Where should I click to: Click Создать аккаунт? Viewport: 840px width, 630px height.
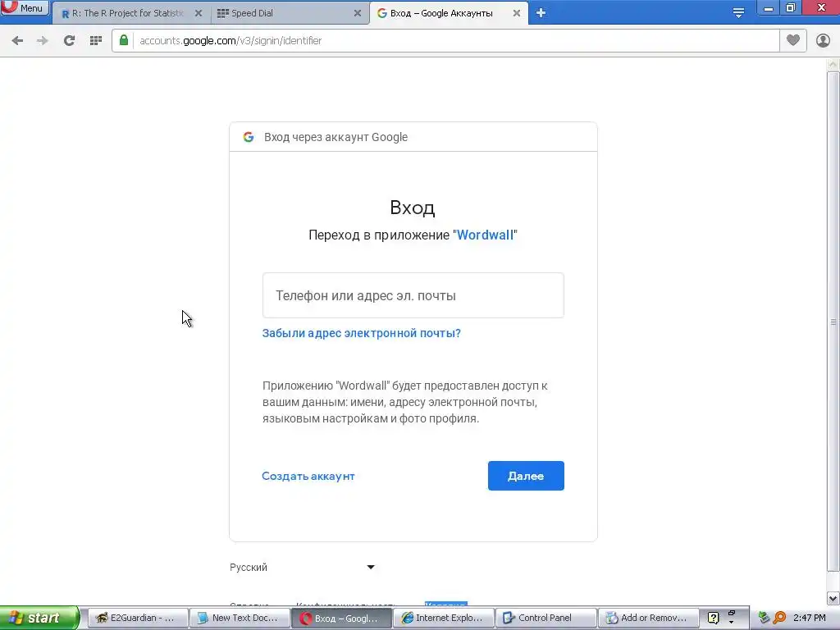point(308,477)
